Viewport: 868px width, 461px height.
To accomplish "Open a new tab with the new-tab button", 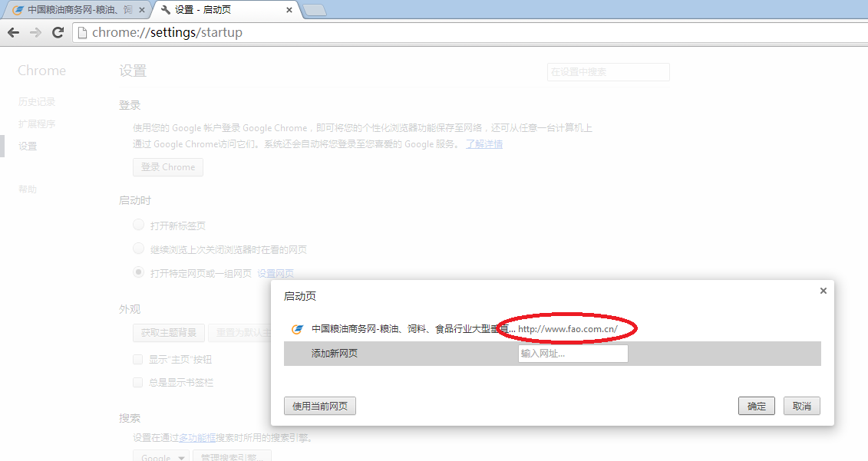I will click(315, 10).
